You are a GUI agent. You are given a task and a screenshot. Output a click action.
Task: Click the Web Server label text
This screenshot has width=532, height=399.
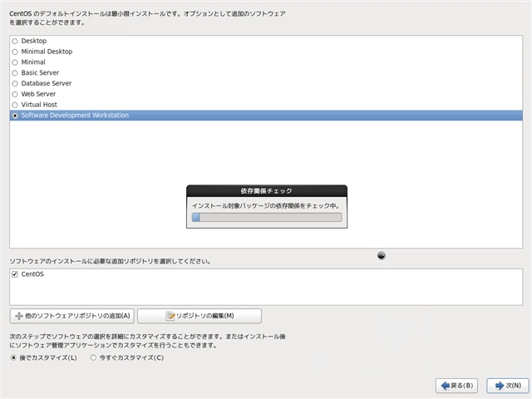[38, 94]
